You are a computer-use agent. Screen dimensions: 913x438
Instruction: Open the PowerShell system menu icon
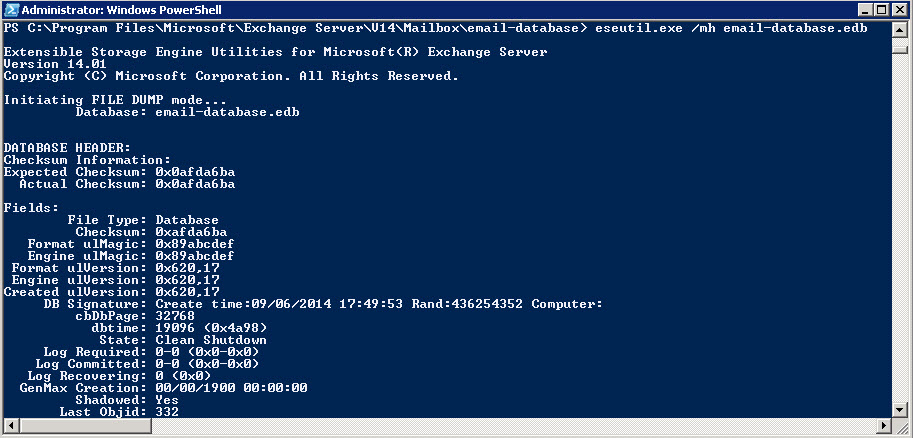pos(11,10)
